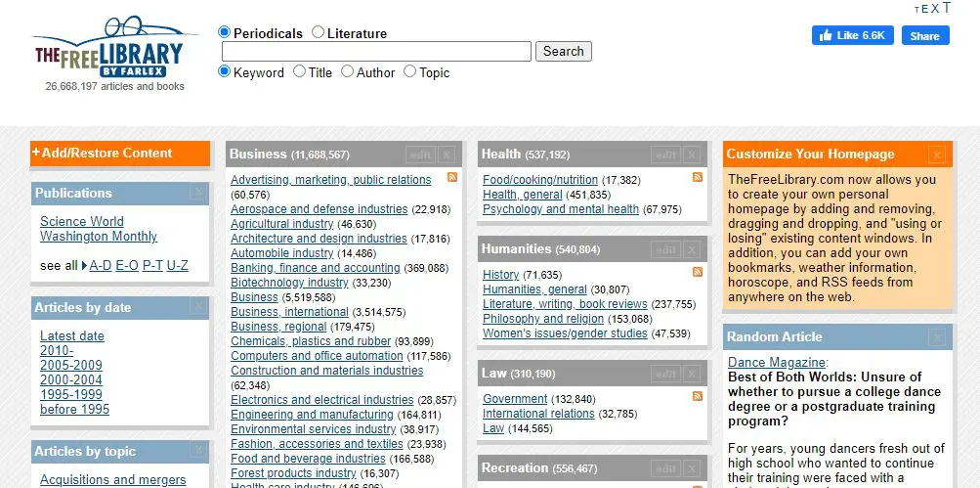Viewport: 980px width, 488px height.
Task: Open articles from before 1995
Action: (74, 409)
